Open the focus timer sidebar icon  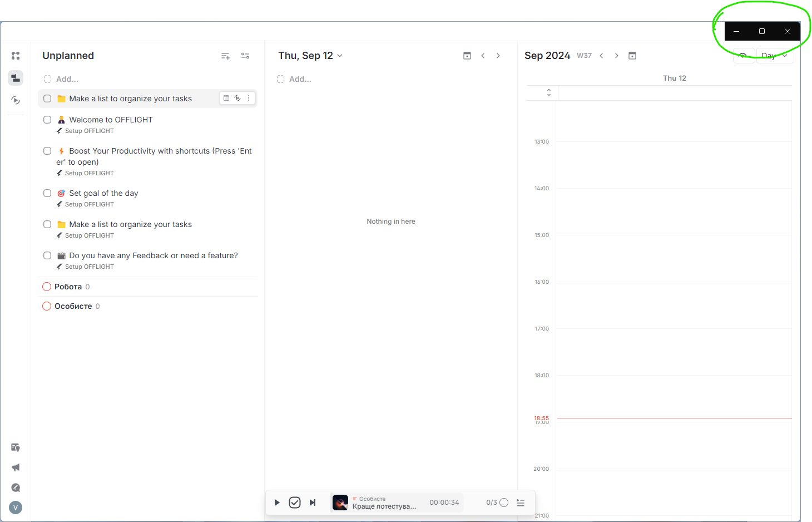click(16, 100)
